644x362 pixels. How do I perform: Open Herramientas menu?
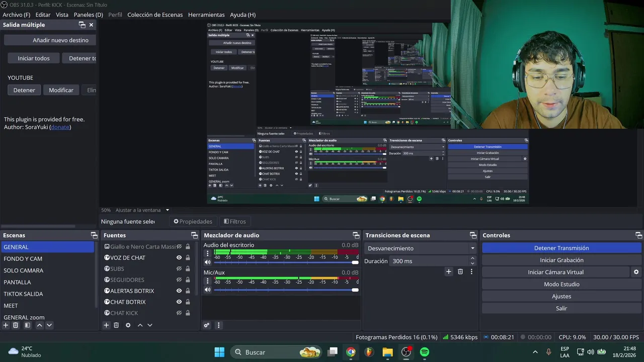point(206,15)
